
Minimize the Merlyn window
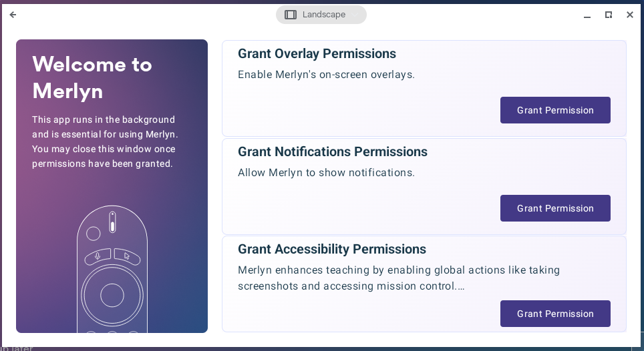pyautogui.click(x=587, y=15)
